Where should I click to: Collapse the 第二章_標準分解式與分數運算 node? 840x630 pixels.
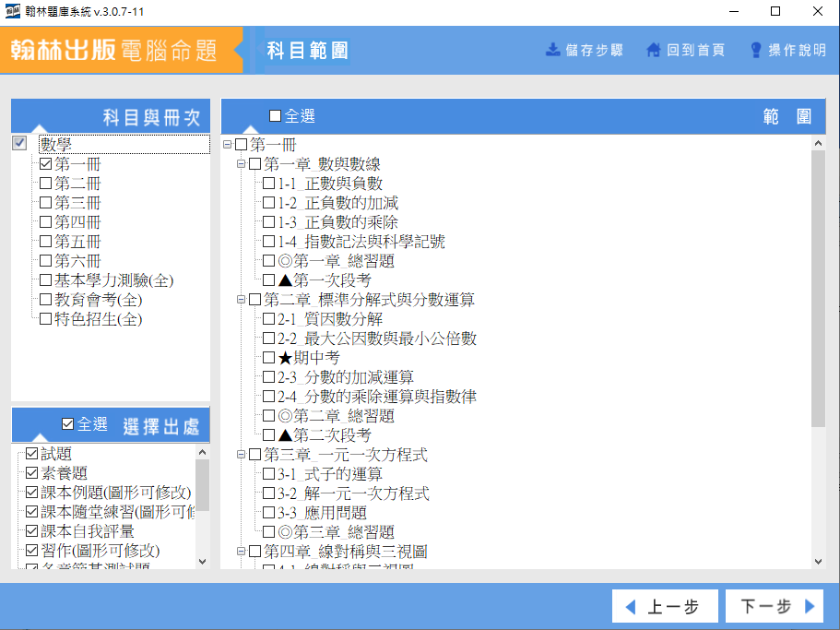click(241, 299)
